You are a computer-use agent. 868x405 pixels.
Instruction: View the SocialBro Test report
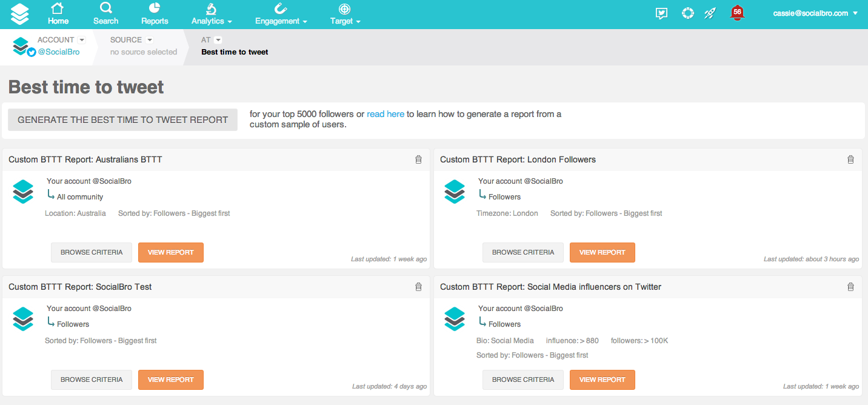point(171,380)
